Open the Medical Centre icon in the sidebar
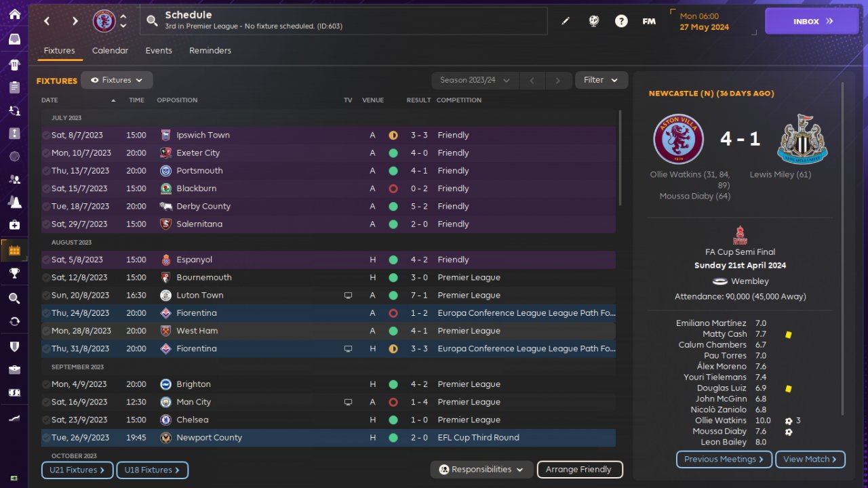868x488 pixels. click(14, 224)
